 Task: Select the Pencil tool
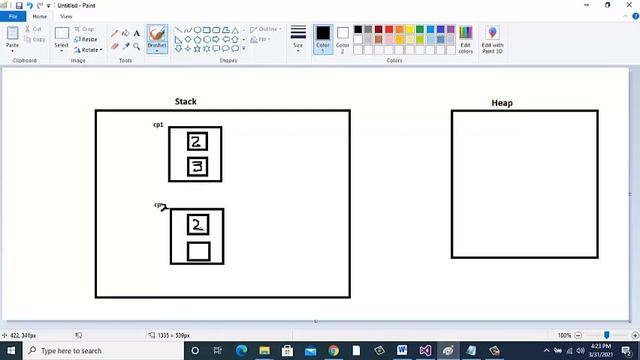[115, 33]
